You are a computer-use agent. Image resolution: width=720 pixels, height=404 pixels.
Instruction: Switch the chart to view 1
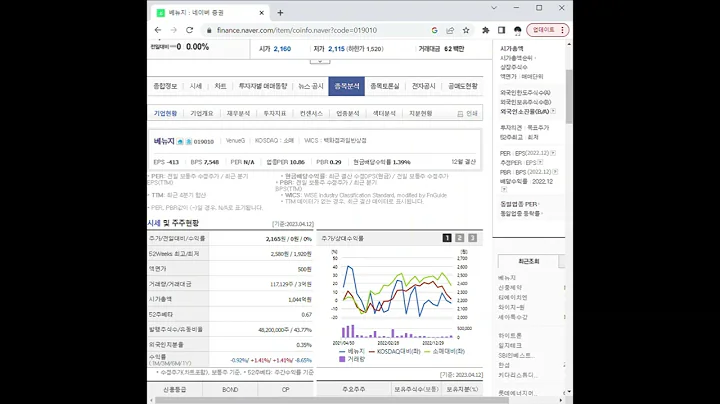coord(447,238)
